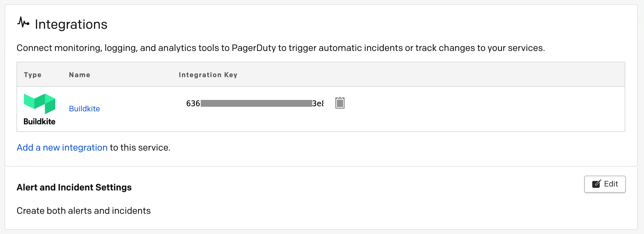Click the visible "3e8" key suffix
This screenshot has height=234, width=644.
pos(318,104)
